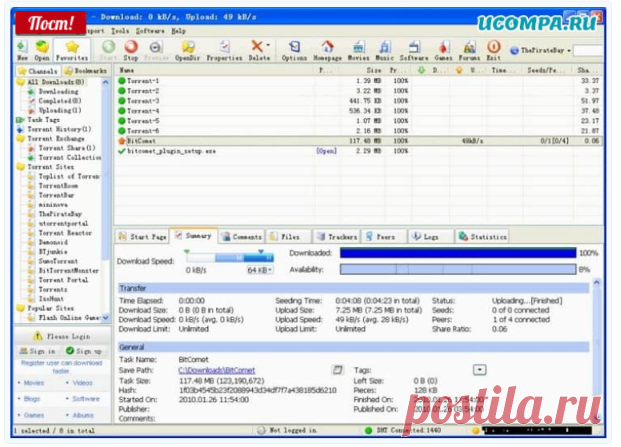Open the Software menu

[x=150, y=31]
